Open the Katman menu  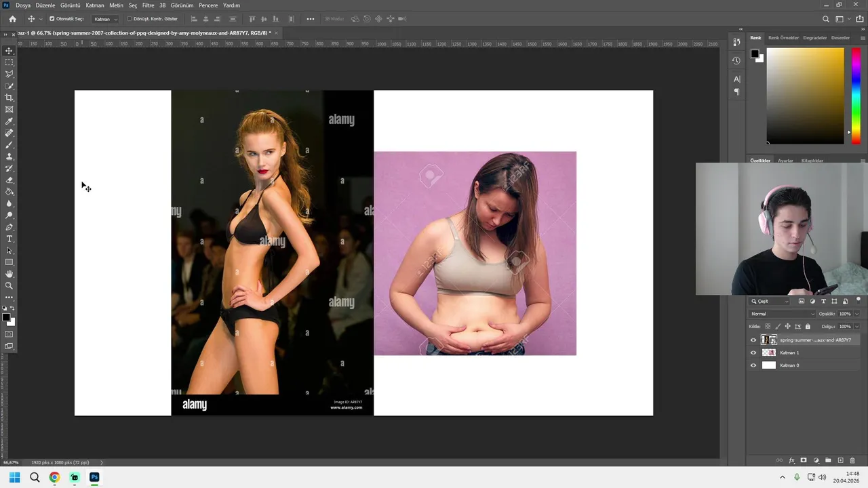tap(95, 5)
